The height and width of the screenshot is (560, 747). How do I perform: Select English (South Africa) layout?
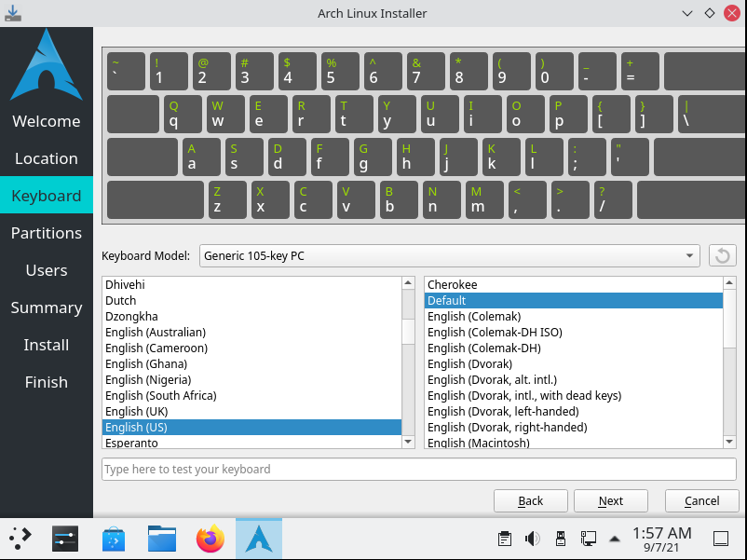(x=251, y=396)
